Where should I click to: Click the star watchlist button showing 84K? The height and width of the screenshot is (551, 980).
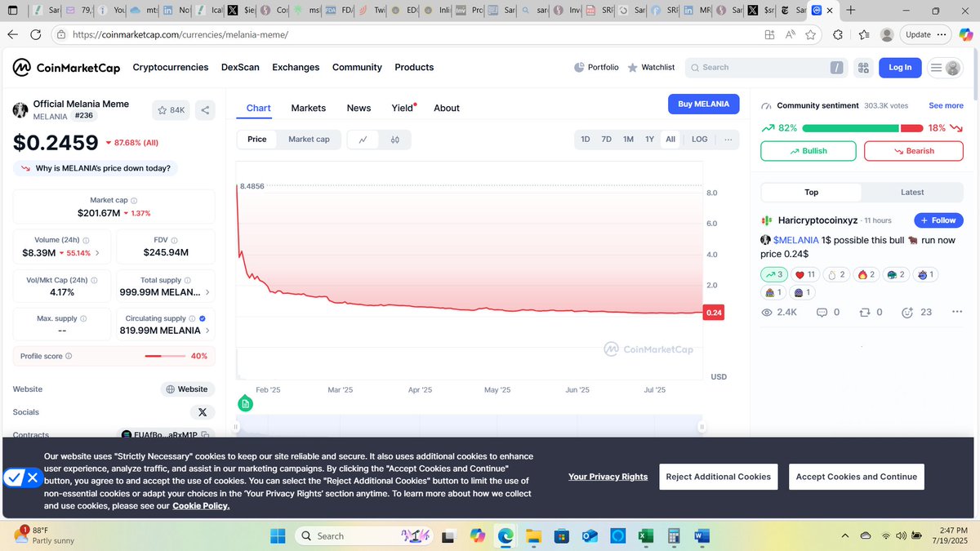tap(171, 110)
